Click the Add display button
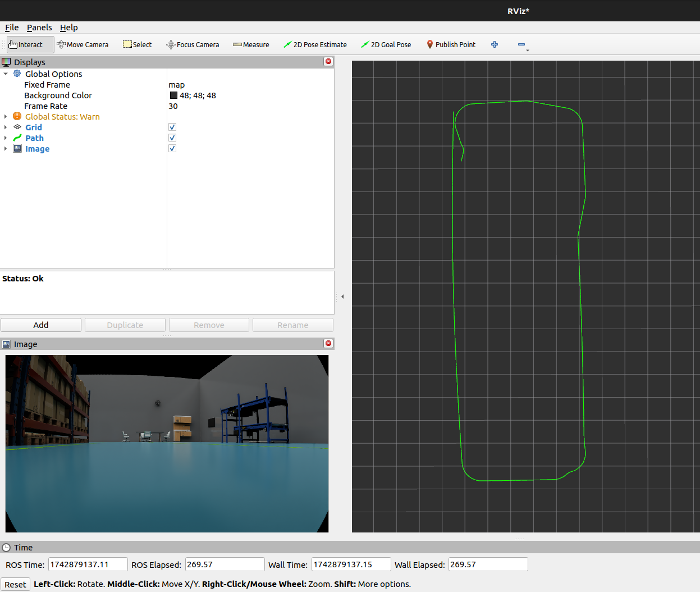Screen dimensions: 700x592 (x=41, y=325)
